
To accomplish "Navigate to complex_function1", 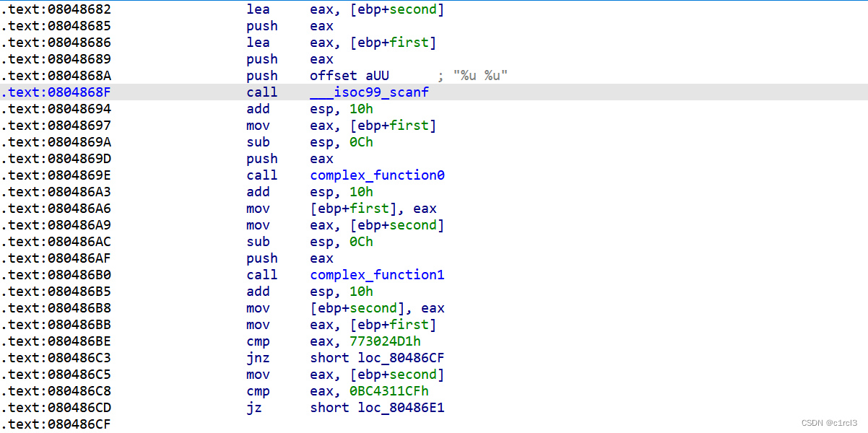I will (x=377, y=274).
